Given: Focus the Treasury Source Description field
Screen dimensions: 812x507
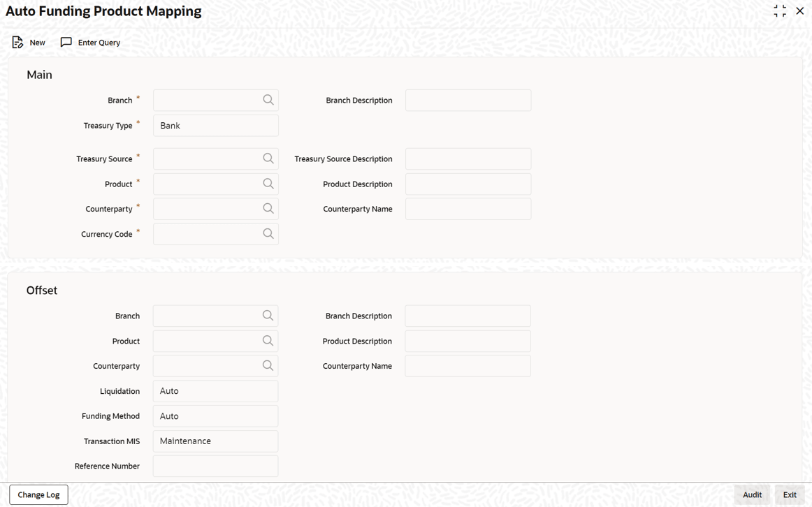Looking at the screenshot, I should tap(468, 159).
